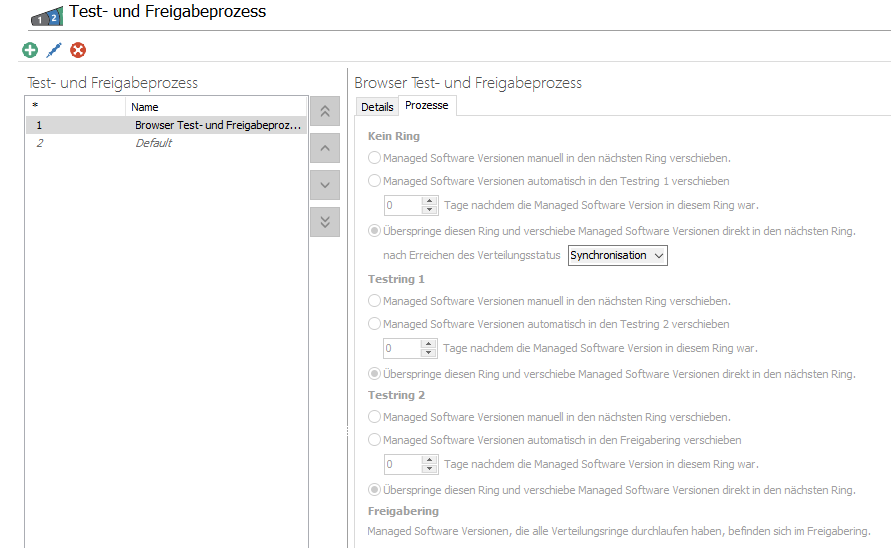Select automatic move to Testring 2 option

coord(375,324)
